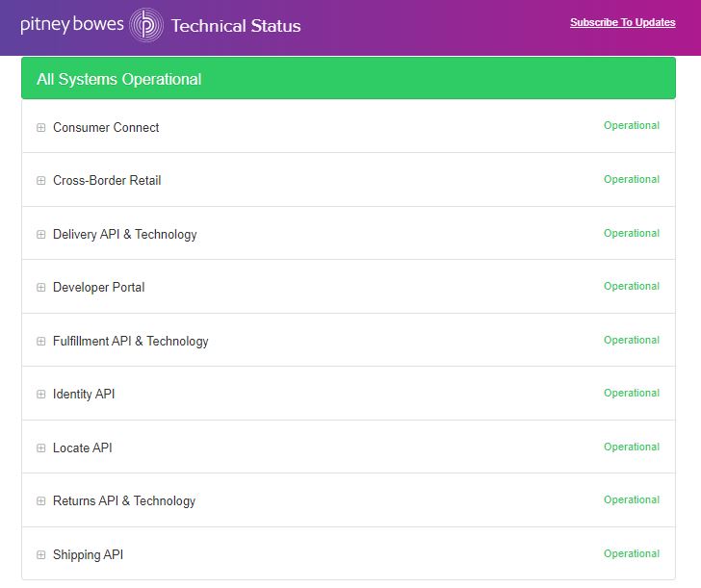Click the Consumer Connect label
This screenshot has width=701, height=588.
tap(106, 128)
